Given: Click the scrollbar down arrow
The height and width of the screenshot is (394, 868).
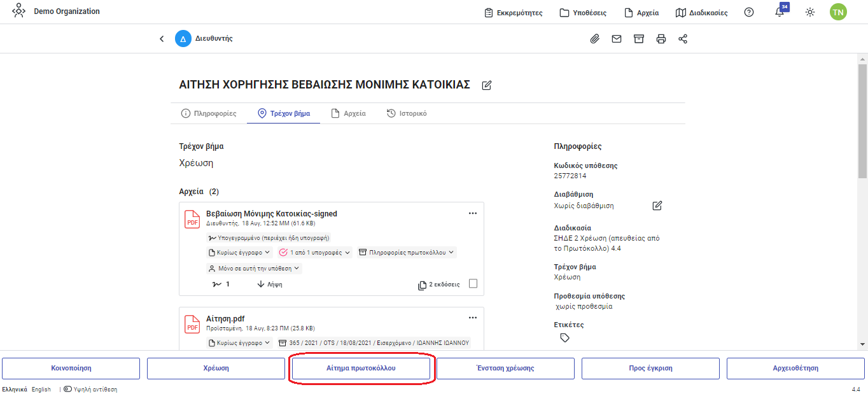Looking at the screenshot, I should tap(862, 344).
